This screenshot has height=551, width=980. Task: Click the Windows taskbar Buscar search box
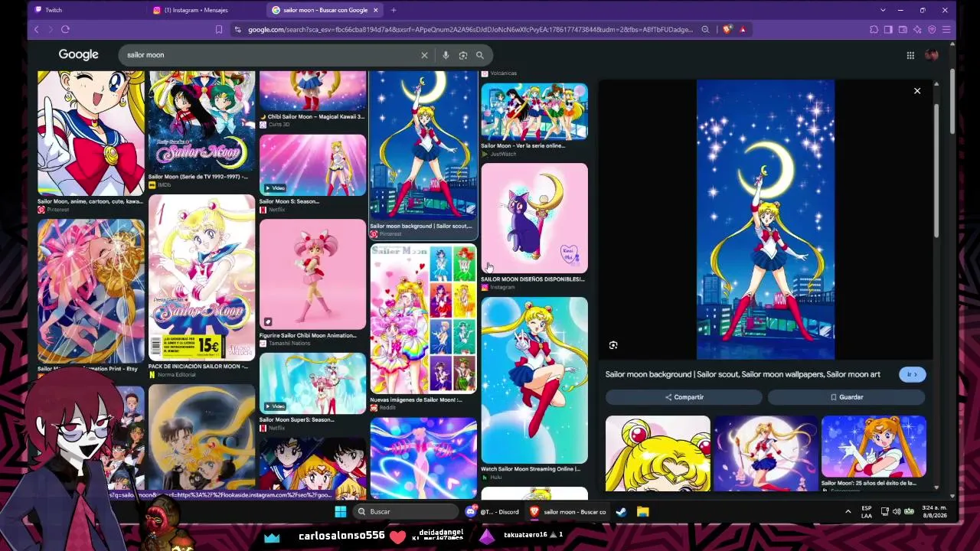pyautogui.click(x=407, y=512)
